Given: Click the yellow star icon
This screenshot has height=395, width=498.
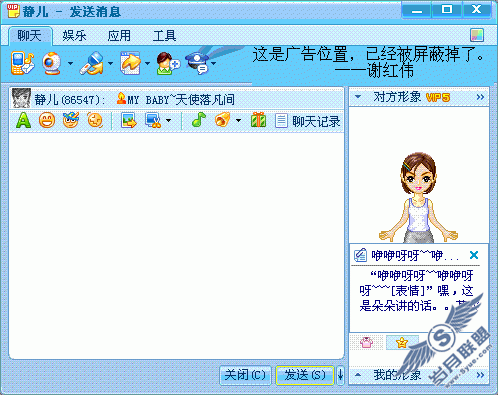Looking at the screenshot, I should pos(402,342).
